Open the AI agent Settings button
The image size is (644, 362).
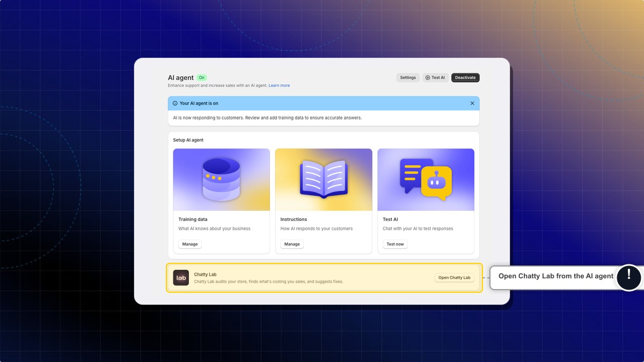(x=408, y=78)
